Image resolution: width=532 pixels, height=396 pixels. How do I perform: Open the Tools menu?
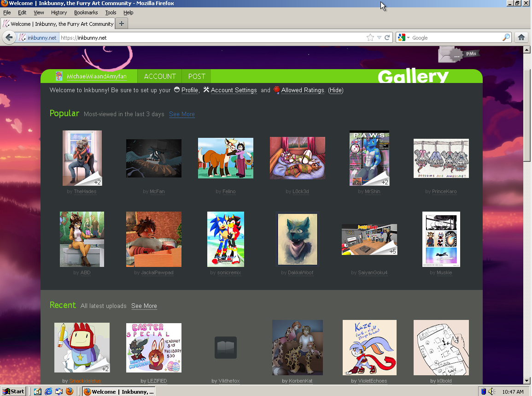[111, 12]
